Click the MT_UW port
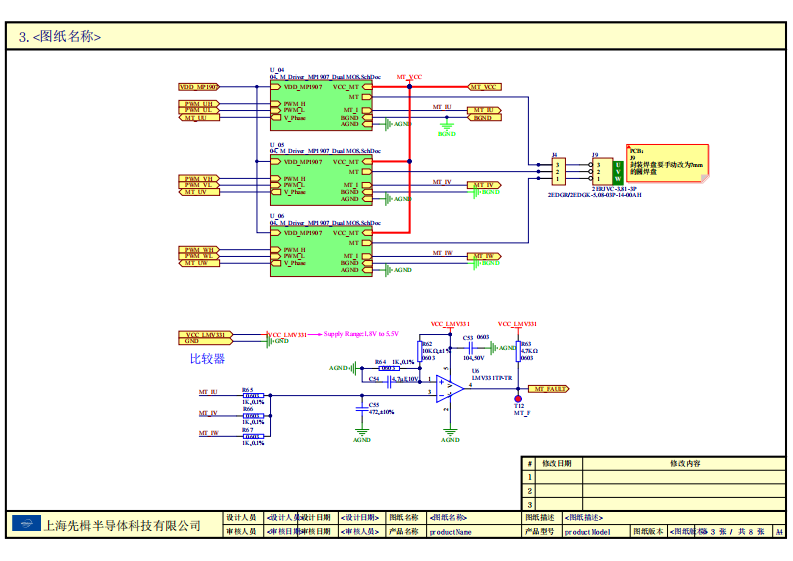The width and height of the screenshot is (793, 561). (x=199, y=263)
